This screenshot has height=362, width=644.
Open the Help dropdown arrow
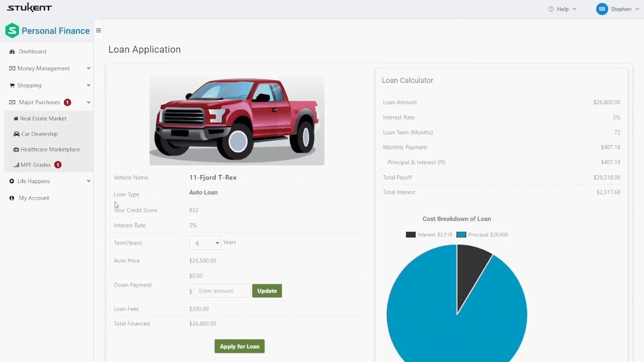click(574, 9)
